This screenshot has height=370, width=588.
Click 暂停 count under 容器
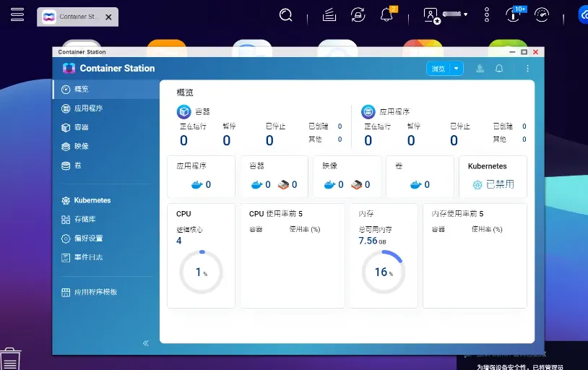227,141
